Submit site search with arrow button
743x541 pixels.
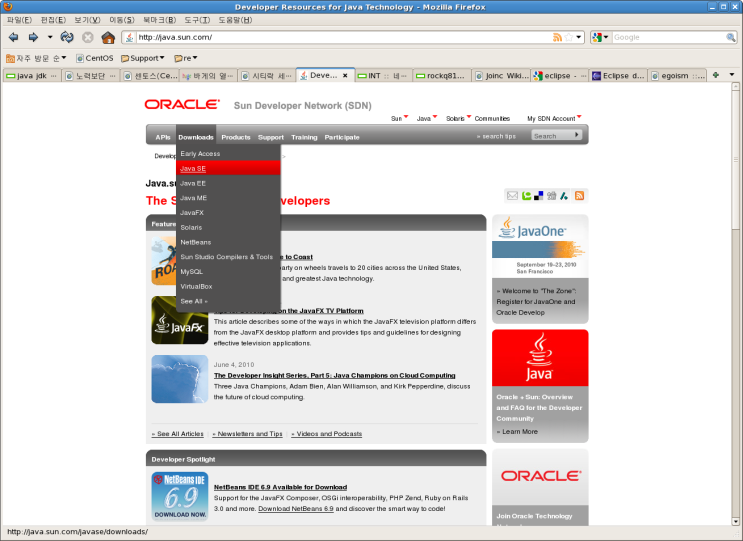(x=577, y=135)
